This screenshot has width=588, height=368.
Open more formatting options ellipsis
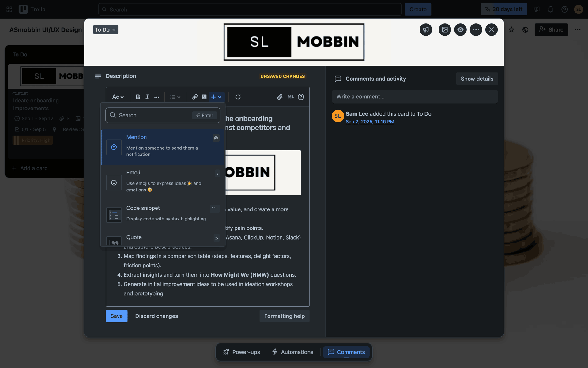tap(157, 97)
